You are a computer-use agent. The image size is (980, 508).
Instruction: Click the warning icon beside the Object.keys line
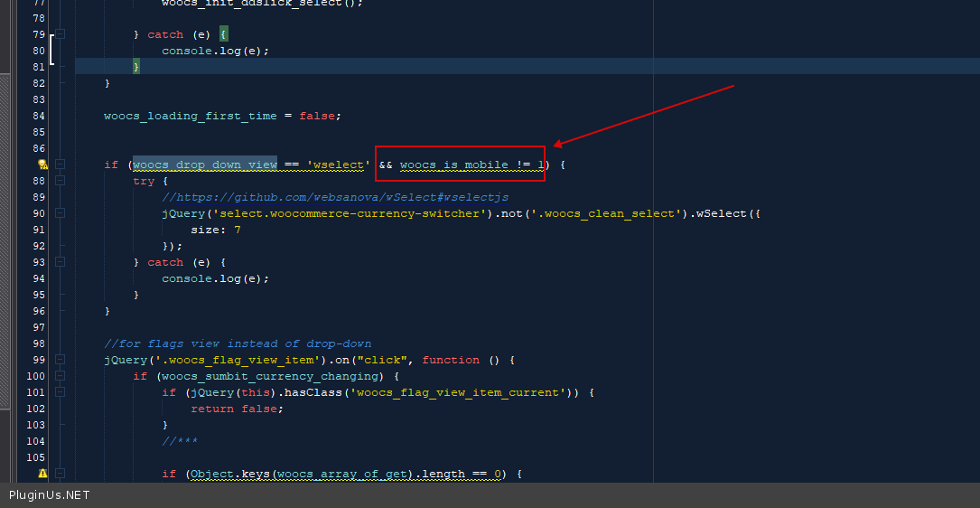coord(42,474)
